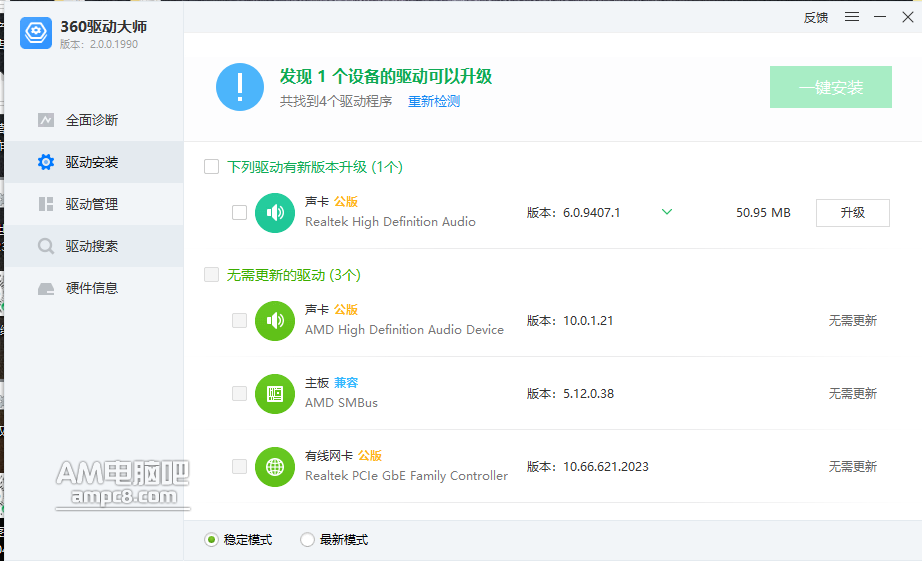
Task: Click 无需更新 status for Realtek PCIe GbE
Action: click(x=853, y=466)
